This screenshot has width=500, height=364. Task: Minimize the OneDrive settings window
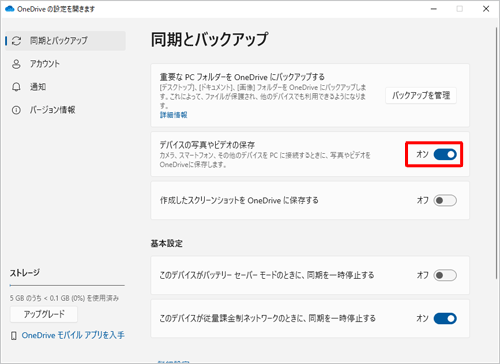[434, 9]
